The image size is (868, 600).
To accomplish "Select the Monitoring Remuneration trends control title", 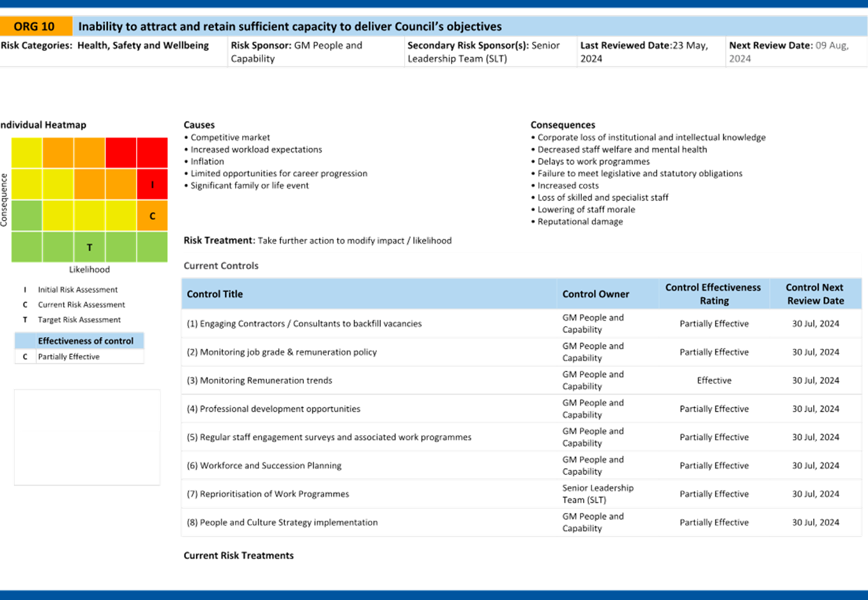I will pos(259,380).
